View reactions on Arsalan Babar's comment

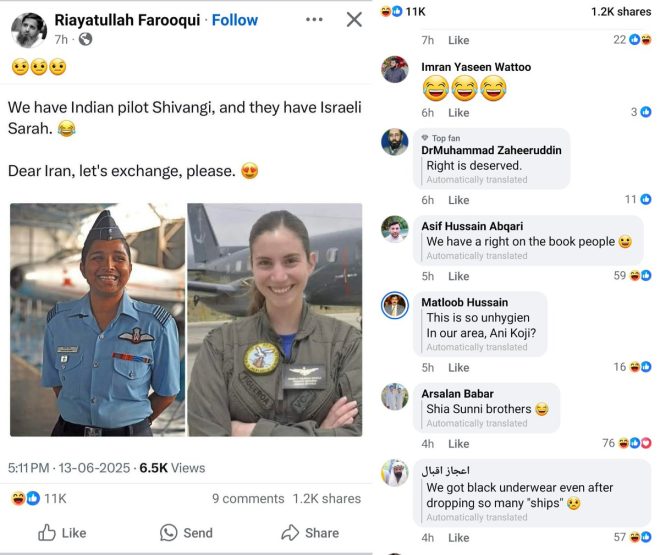pyautogui.click(x=627, y=443)
